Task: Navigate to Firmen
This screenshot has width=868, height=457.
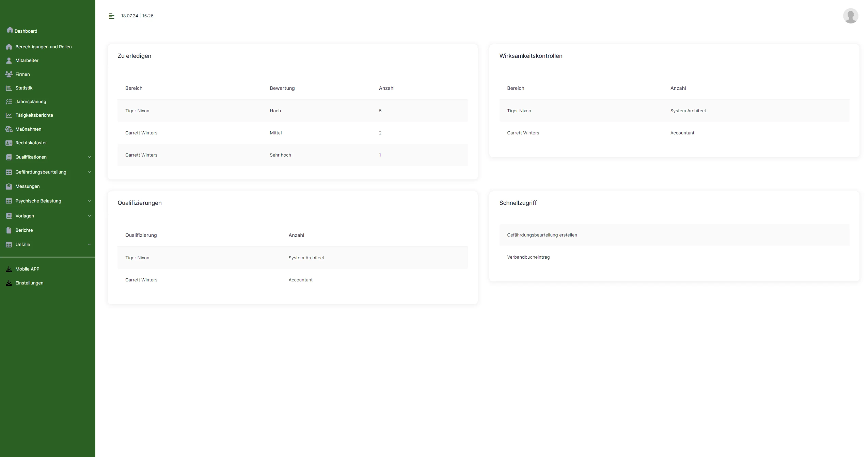Action: click(22, 75)
